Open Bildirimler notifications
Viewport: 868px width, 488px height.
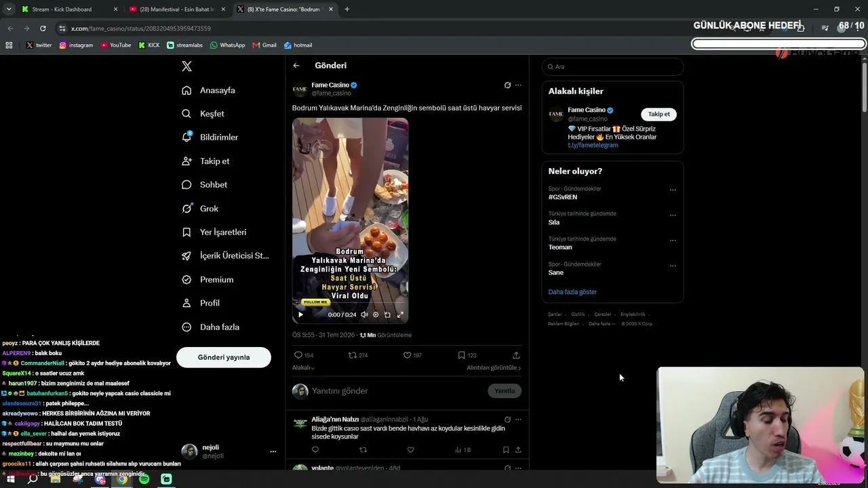(x=210, y=137)
